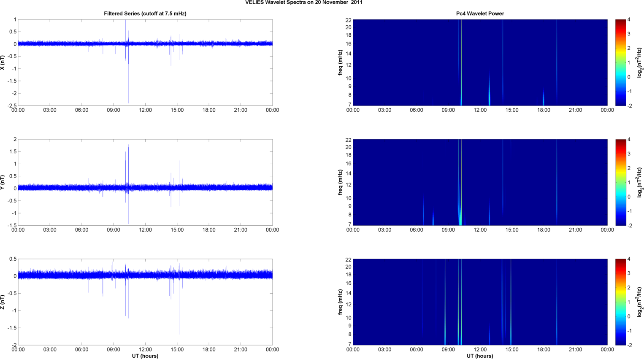
Task: Click the tallest positive spike in Y series
Action: (x=129, y=146)
